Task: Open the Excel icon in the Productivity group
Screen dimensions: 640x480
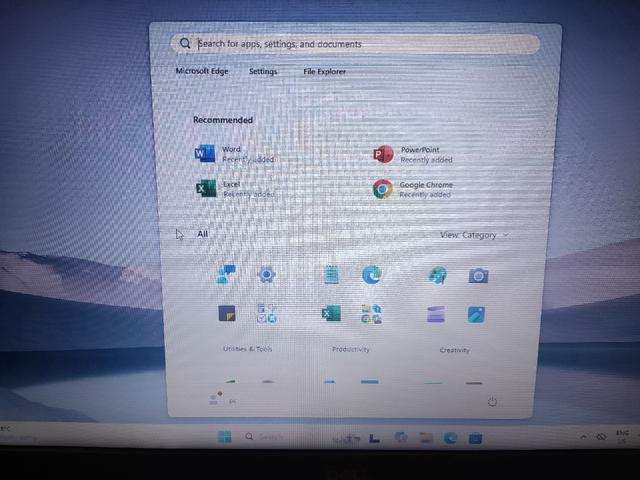Action: tap(331, 313)
